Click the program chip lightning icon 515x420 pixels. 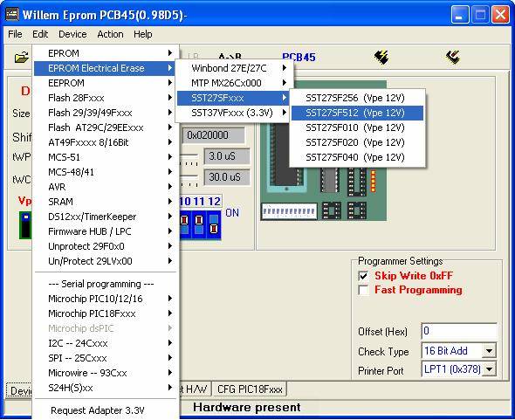click(381, 57)
